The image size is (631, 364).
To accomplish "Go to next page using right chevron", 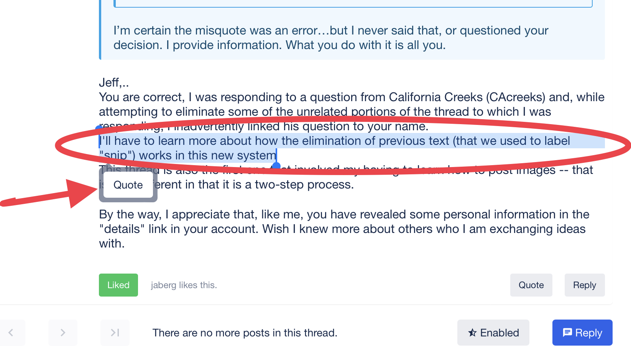I will point(63,333).
